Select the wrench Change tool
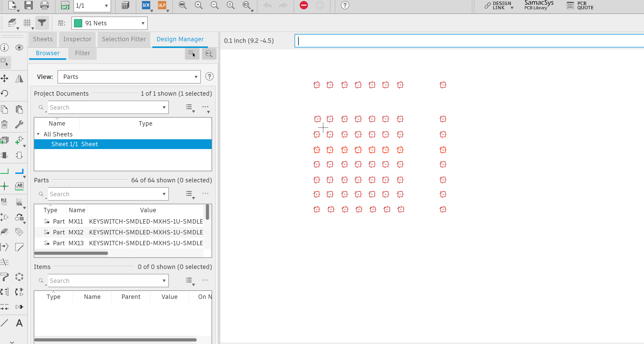 click(19, 124)
